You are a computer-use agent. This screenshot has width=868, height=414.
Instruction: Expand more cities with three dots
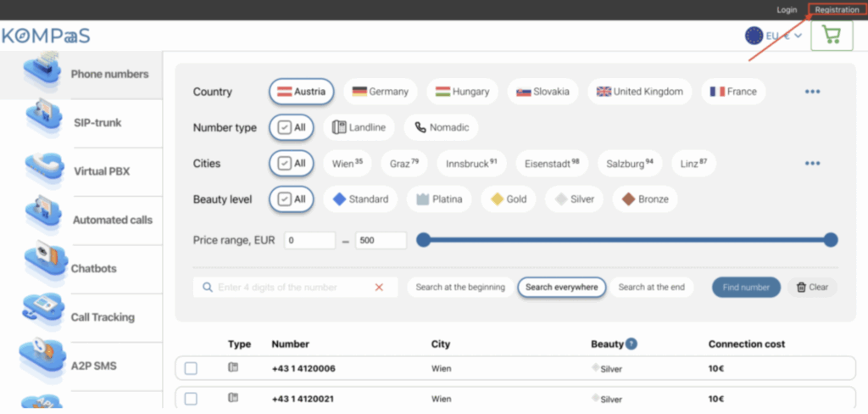pos(812,164)
